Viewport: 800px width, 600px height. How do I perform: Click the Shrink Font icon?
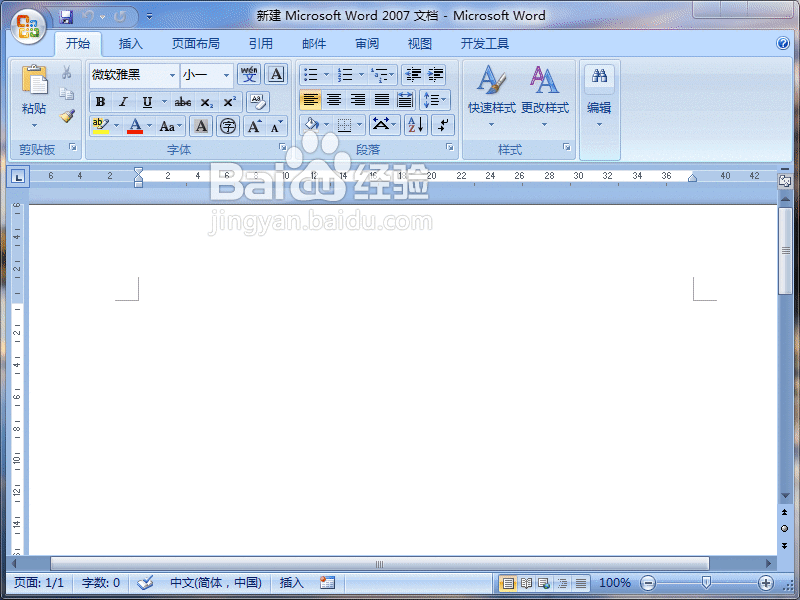pyautogui.click(x=277, y=126)
